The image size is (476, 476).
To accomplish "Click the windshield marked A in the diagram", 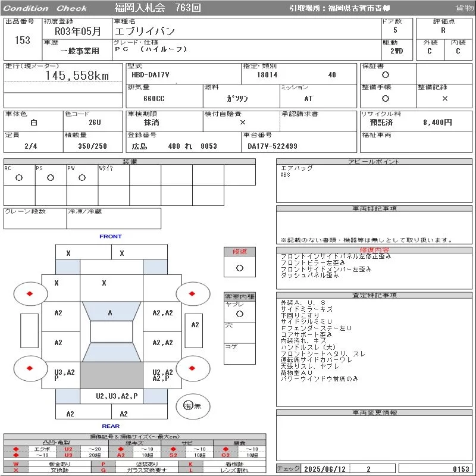I will coord(111,311).
